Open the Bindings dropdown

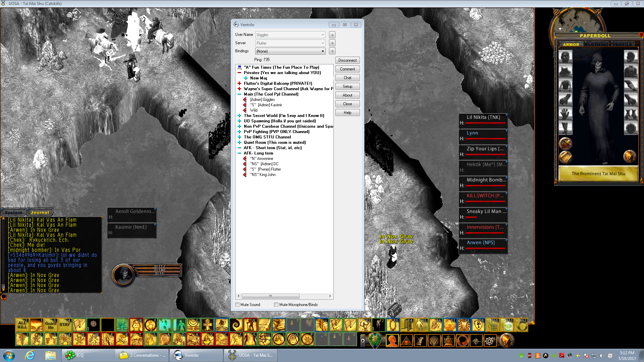(x=290, y=51)
